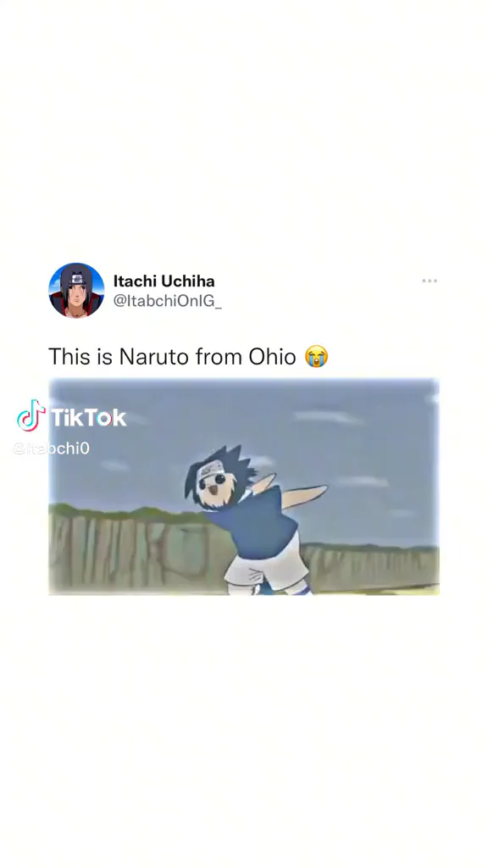Tap the @itabchi0 watermark username
Image resolution: width=488 pixels, height=868 pixels.
[x=51, y=448]
